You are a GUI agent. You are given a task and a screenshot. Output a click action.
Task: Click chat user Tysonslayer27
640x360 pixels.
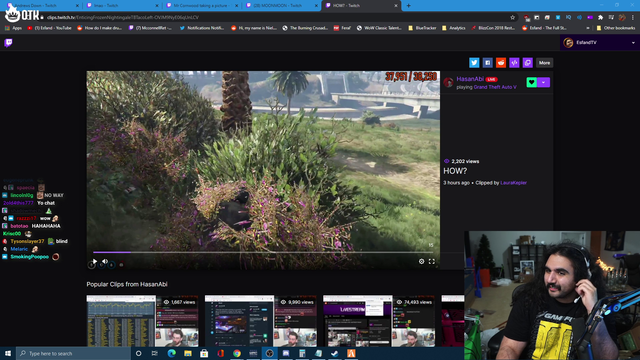tap(27, 241)
